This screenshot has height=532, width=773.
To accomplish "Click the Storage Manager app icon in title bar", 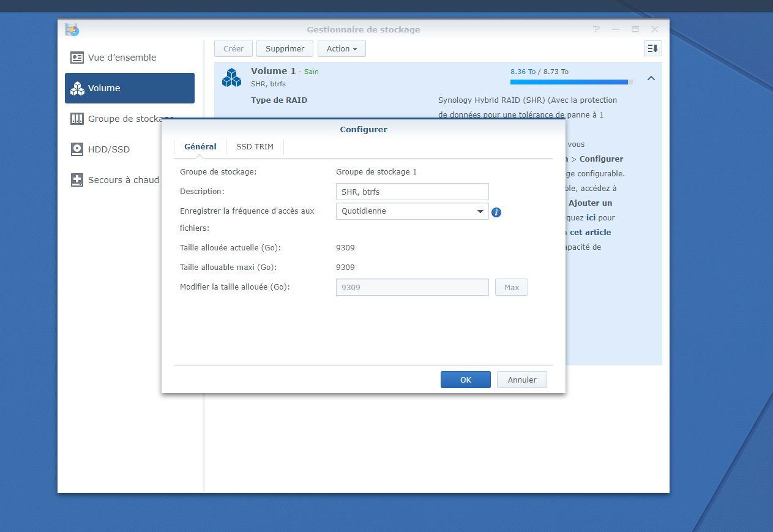I will [72, 29].
